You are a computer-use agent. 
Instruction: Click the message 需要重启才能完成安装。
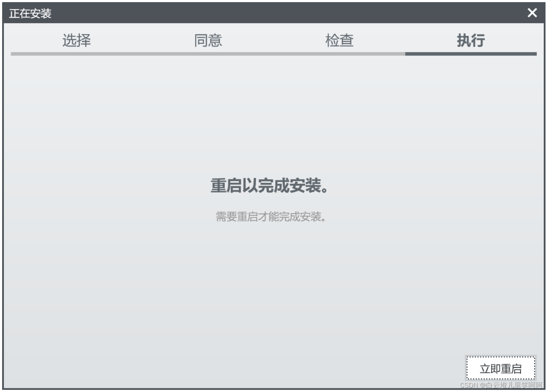coord(271,216)
